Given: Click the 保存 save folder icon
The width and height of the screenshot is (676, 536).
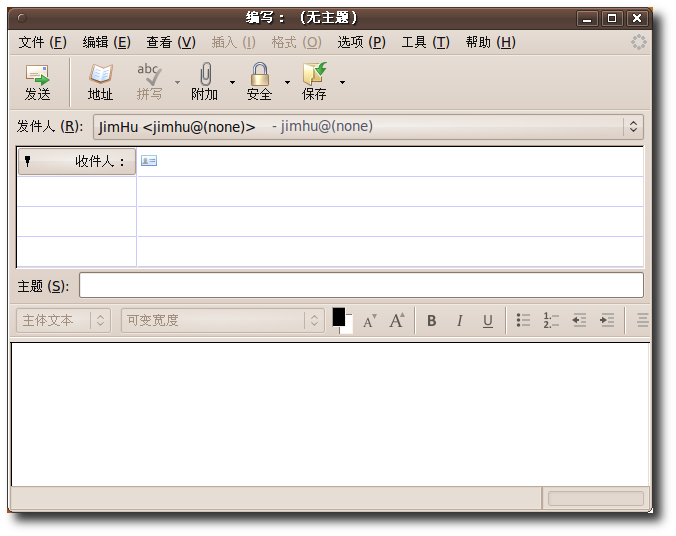Looking at the screenshot, I should (314, 82).
